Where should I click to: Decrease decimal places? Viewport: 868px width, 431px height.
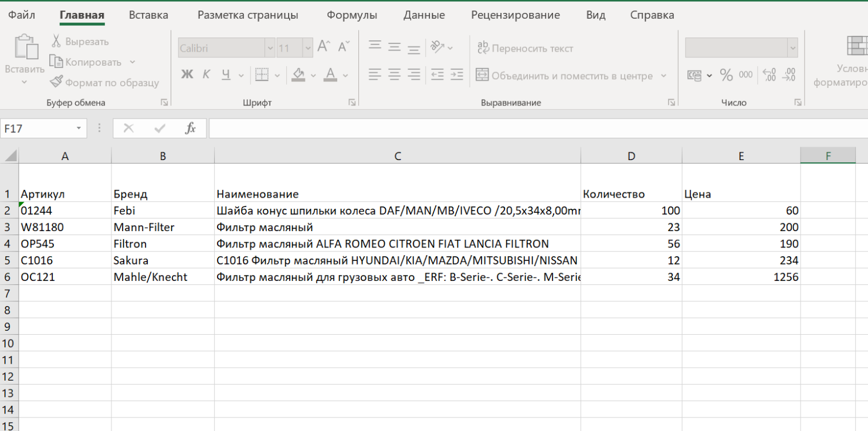(789, 75)
